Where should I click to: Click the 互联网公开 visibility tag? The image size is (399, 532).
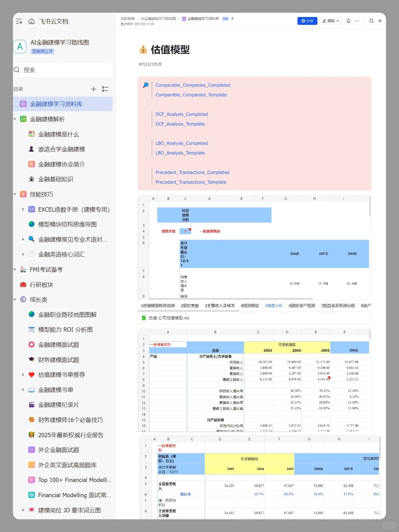(42, 51)
